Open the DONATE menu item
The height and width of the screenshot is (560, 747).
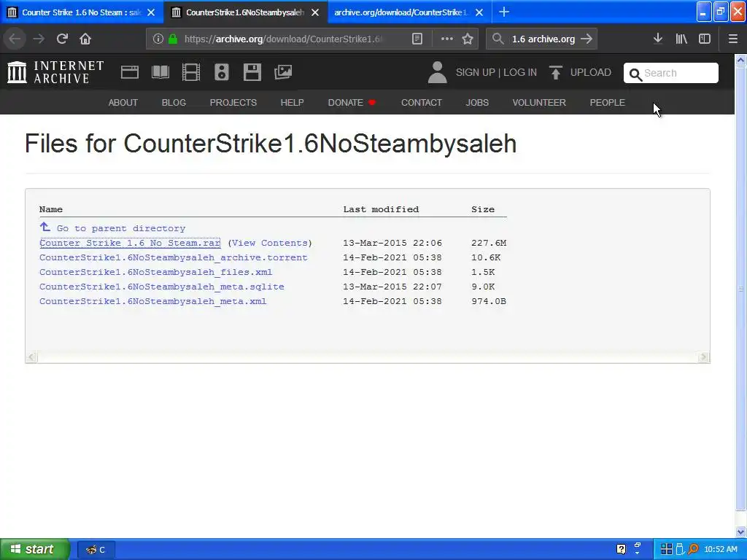pos(352,102)
